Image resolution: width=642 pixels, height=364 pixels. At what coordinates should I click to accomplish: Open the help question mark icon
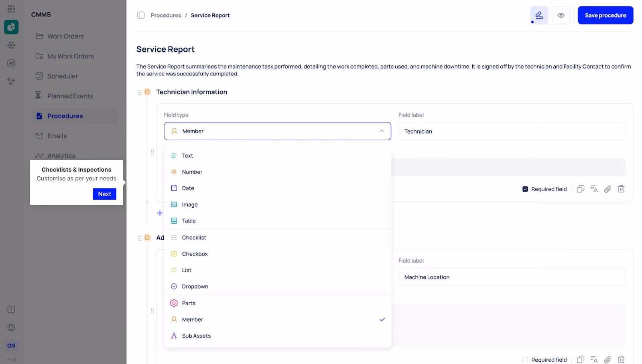11,309
